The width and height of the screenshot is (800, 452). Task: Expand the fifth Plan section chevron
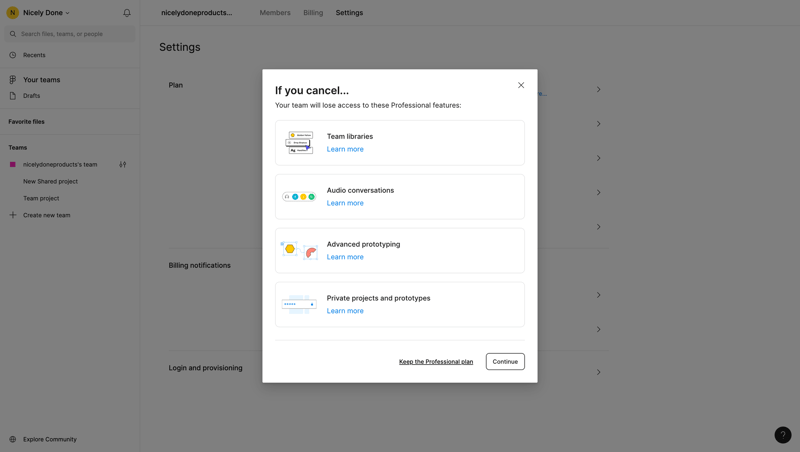point(598,227)
